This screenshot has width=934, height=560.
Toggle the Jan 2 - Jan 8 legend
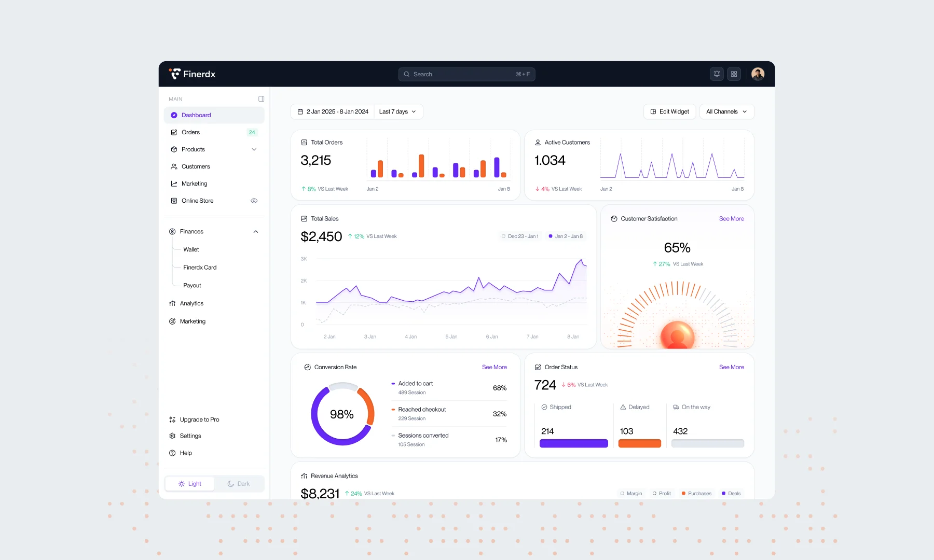tap(566, 236)
